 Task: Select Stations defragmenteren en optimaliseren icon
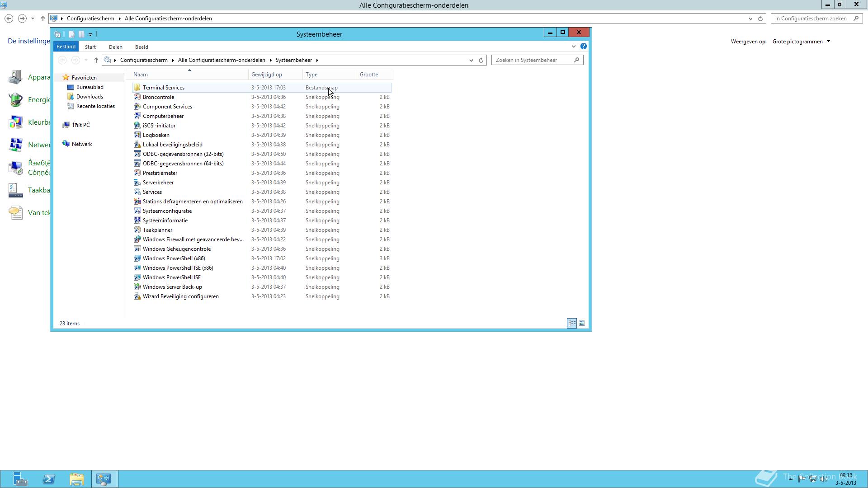click(x=137, y=202)
